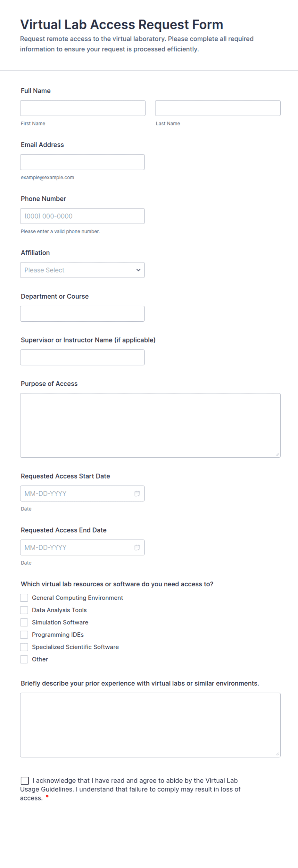This screenshot has height=868, width=298.
Task: Tick the Other resources checkbox
Action: point(24,659)
